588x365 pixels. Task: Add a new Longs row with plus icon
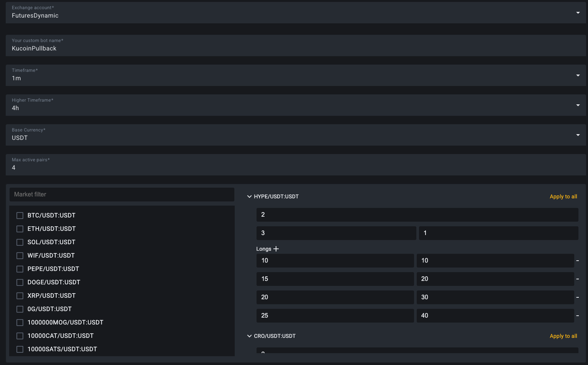[276, 249]
